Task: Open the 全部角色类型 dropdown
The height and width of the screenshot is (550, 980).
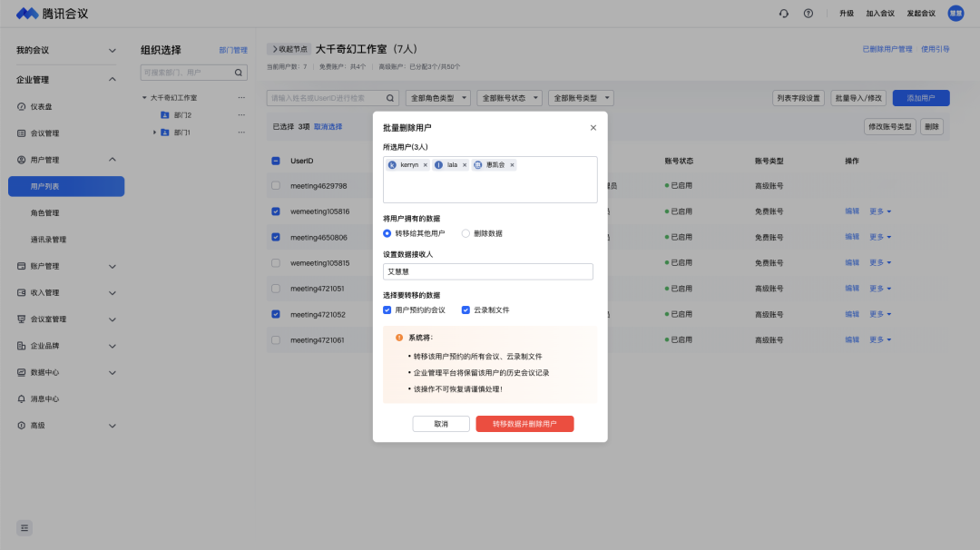Action: pos(437,98)
